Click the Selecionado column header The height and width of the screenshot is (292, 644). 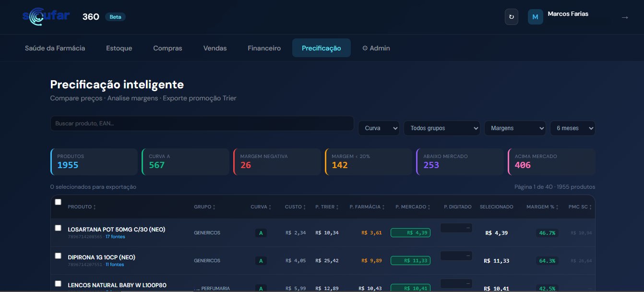(497, 207)
